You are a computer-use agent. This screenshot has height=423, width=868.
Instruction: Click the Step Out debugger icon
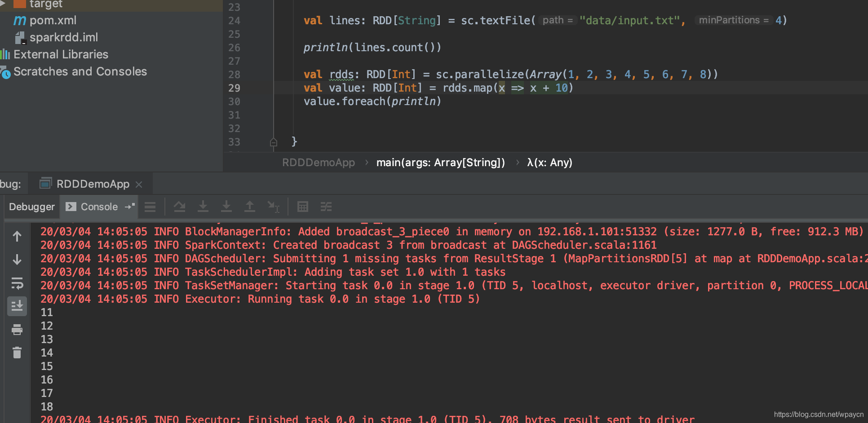(250, 207)
